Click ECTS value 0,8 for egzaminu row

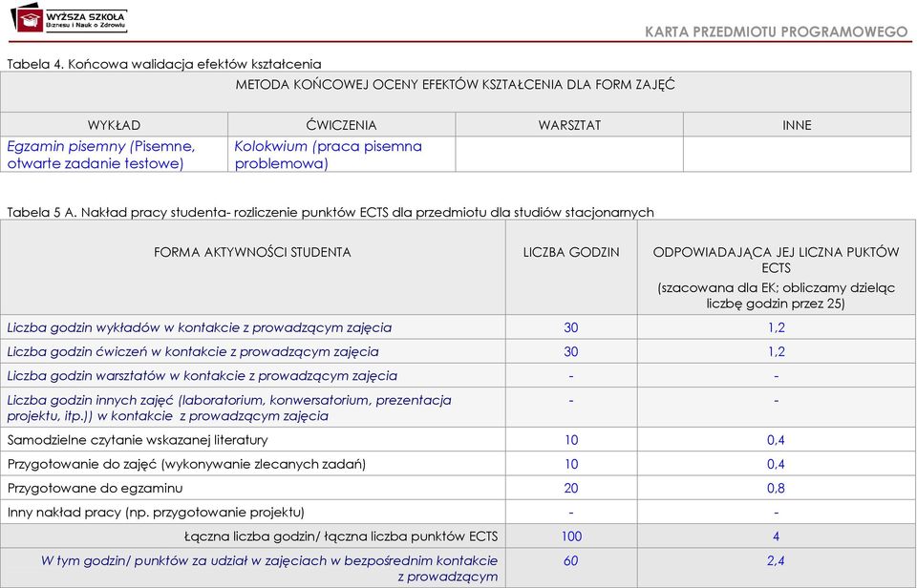776,488
